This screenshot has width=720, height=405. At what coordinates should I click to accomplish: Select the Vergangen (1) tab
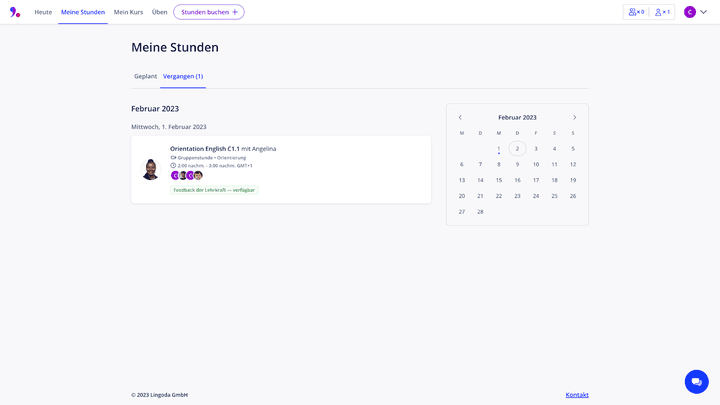(x=183, y=76)
